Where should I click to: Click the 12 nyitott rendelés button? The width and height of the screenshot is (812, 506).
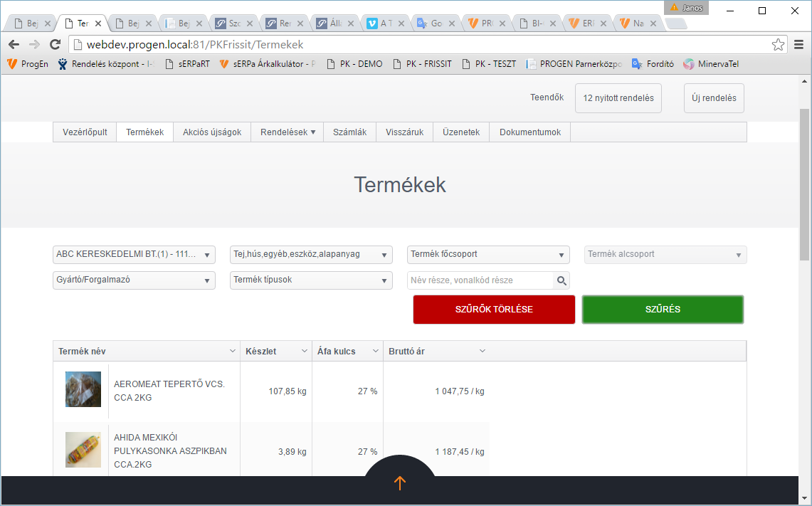point(618,98)
